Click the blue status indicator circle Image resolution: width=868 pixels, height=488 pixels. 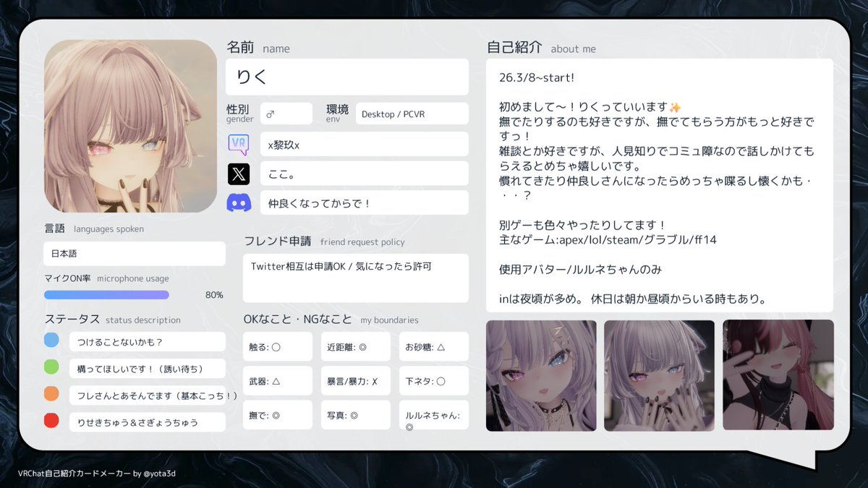click(x=51, y=338)
